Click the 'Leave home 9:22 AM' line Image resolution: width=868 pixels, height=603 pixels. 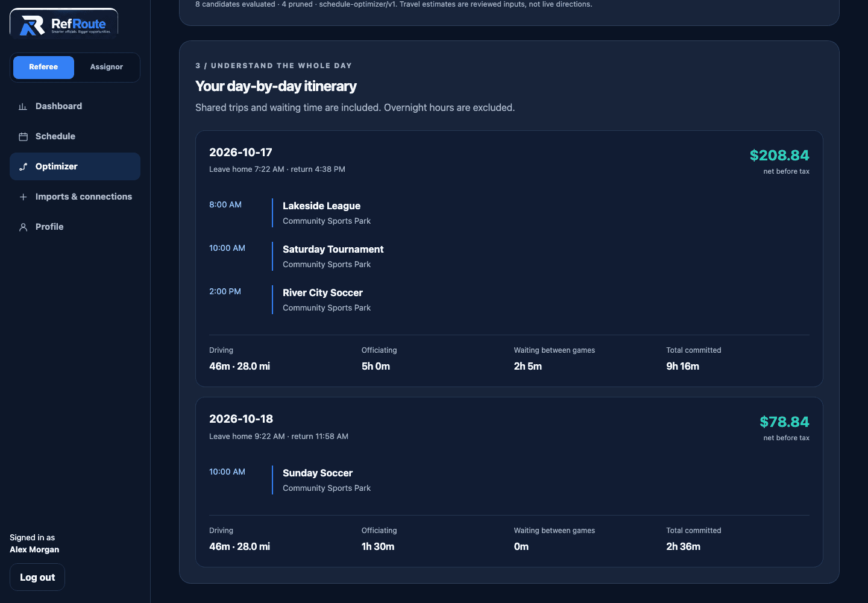tap(278, 437)
